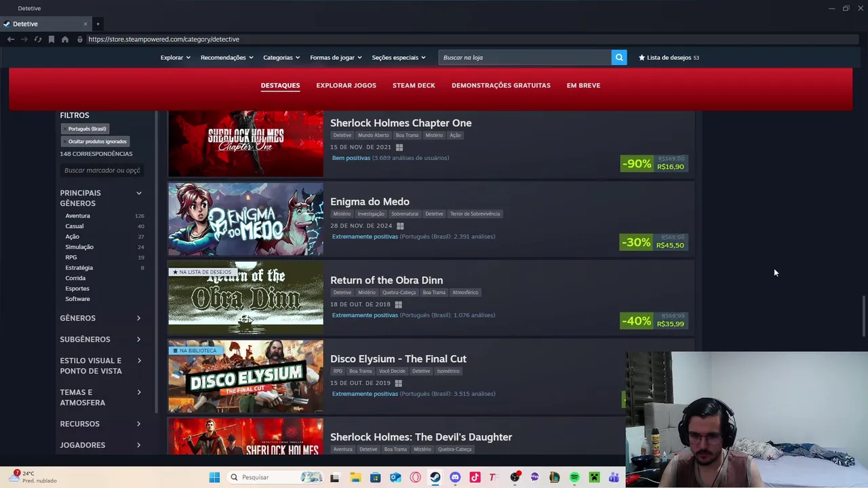The height and width of the screenshot is (488, 868).
Task: Toggle the Aventura genre filter
Action: tap(77, 216)
